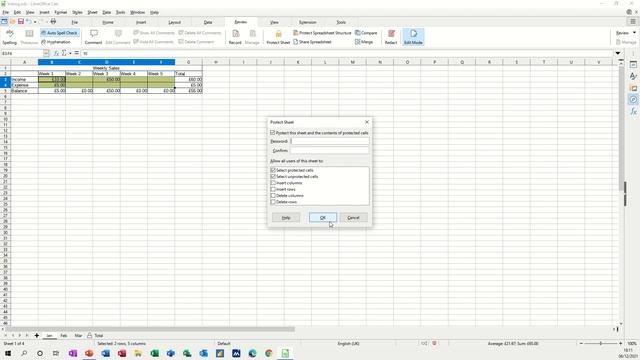This screenshot has height=360, width=640.
Task: Open the sidebar Navigator compass icon
Action: click(633, 100)
